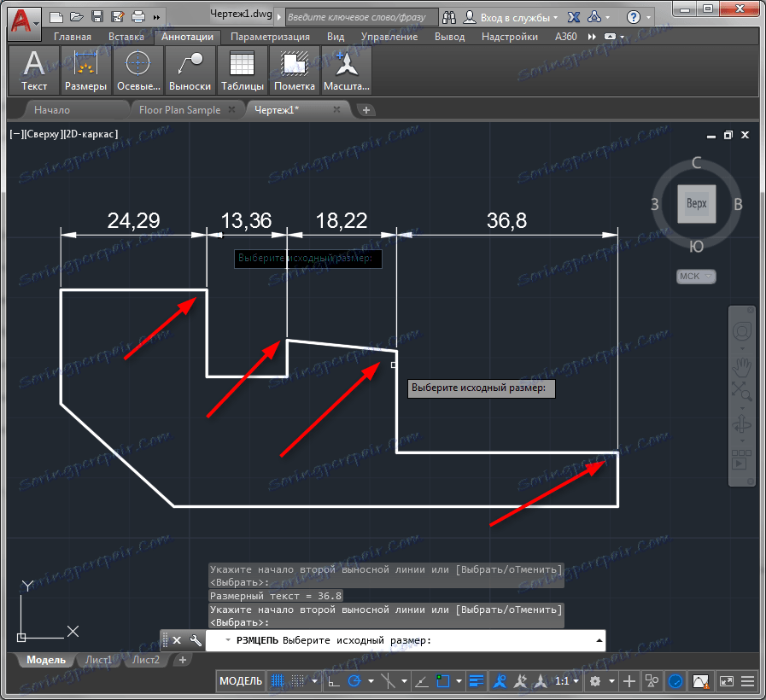Switch to the Главная ribbon tab
The width and height of the screenshot is (766, 700).
point(73,37)
